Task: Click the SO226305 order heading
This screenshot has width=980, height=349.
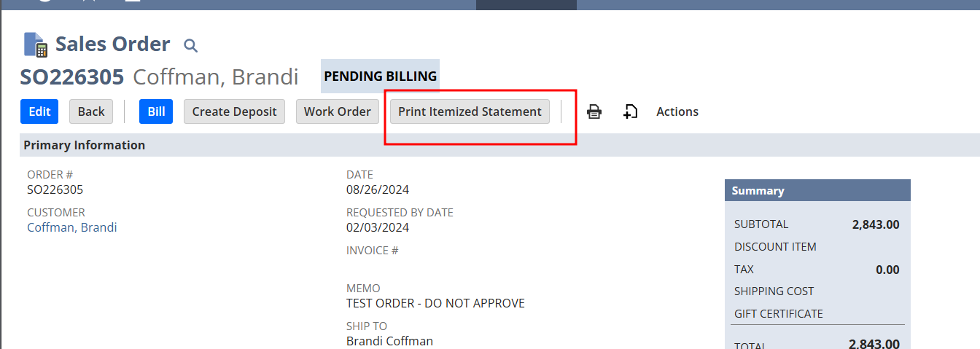Action: point(72,77)
